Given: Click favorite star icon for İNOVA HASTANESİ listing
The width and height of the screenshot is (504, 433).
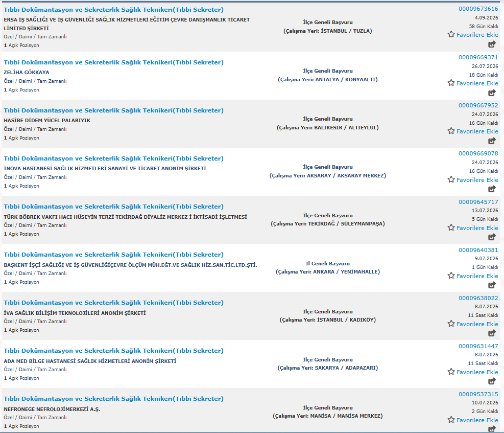Looking at the screenshot, I should tap(451, 179).
